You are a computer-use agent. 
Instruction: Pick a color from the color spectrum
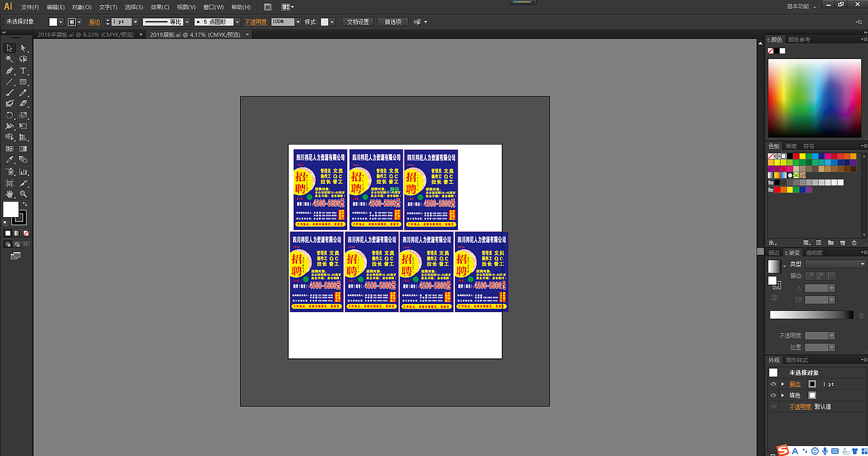tap(816, 97)
